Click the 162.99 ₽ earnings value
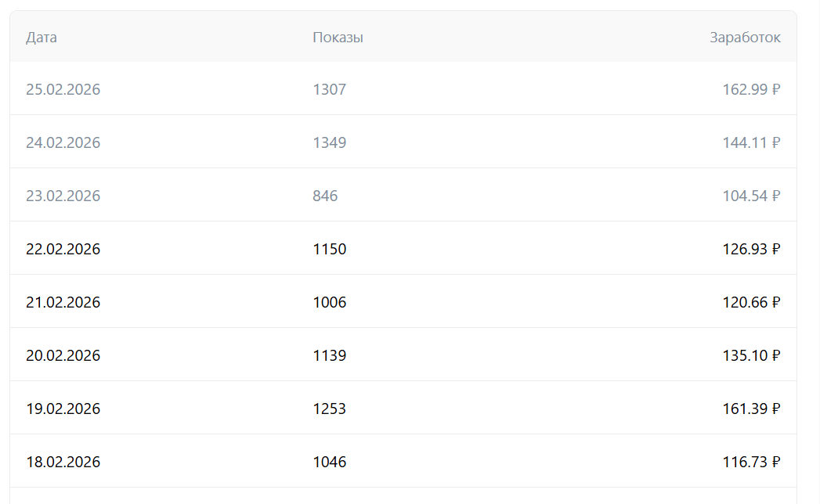Viewport: 820px width, 504px height. coord(751,89)
